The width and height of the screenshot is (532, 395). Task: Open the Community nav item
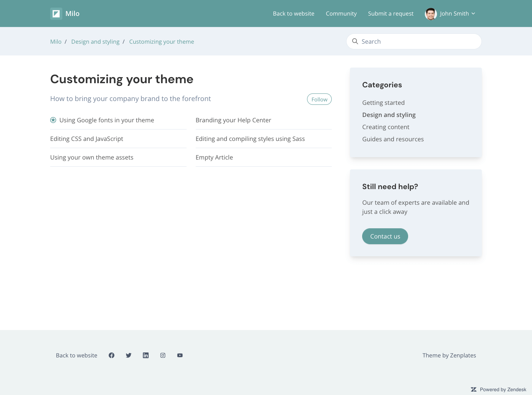click(x=341, y=14)
